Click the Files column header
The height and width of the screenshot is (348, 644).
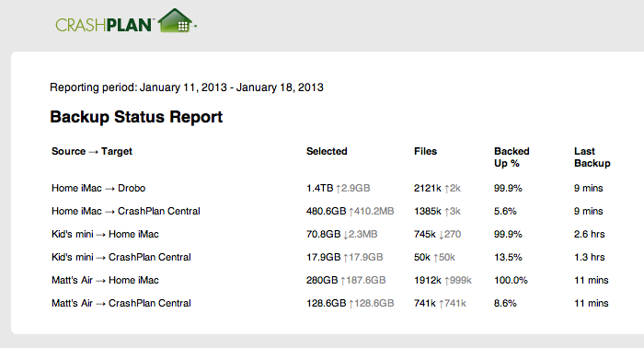coord(425,151)
